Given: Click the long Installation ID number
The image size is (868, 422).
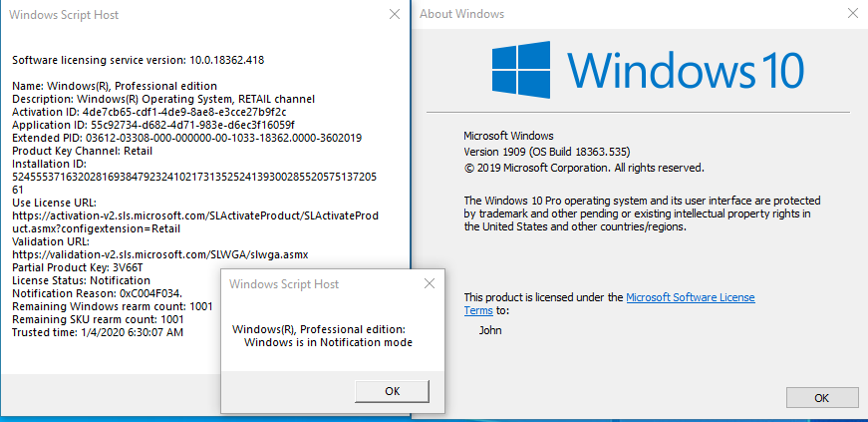Looking at the screenshot, I should point(195,183).
